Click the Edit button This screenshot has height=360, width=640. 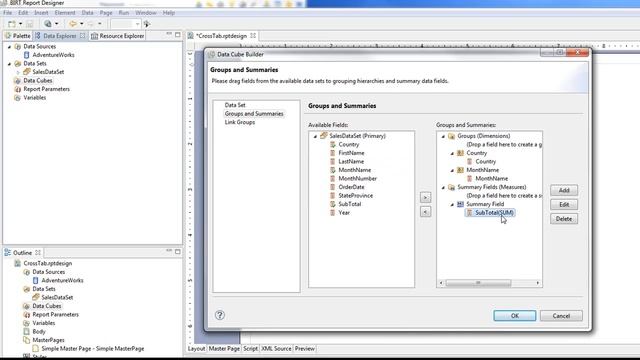click(564, 204)
